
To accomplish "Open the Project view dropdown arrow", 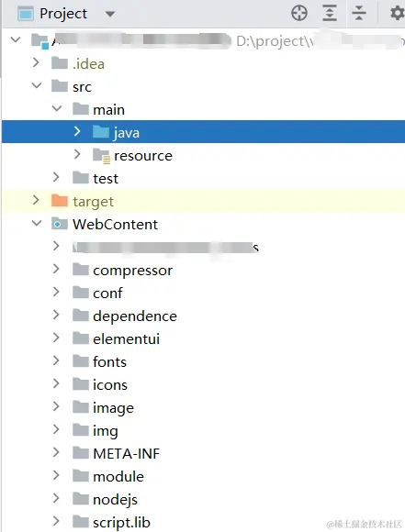I will point(109,14).
